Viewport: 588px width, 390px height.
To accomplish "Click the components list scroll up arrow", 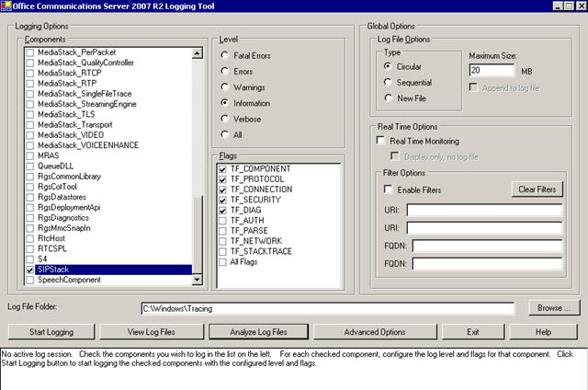I will [198, 53].
